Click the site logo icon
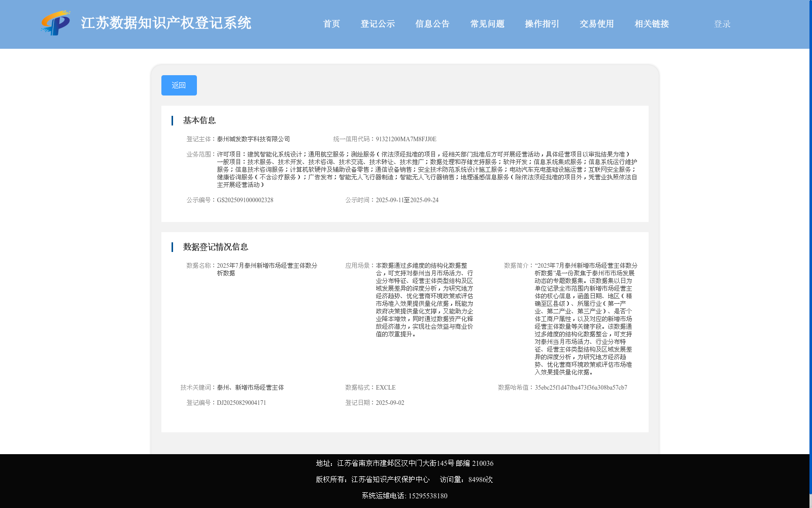 [x=56, y=23]
